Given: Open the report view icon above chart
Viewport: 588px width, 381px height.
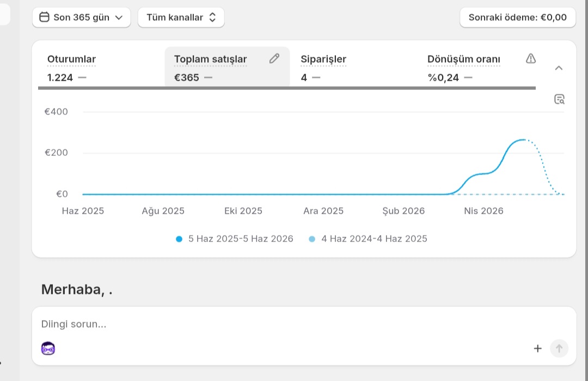Looking at the screenshot, I should pos(559,99).
